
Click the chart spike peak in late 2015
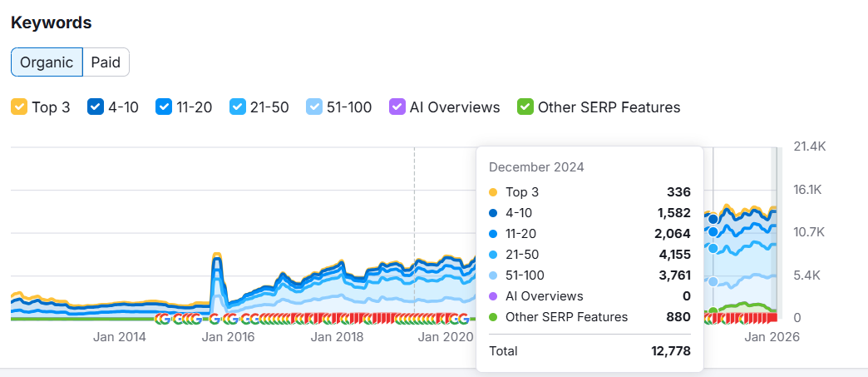pyautogui.click(x=217, y=255)
